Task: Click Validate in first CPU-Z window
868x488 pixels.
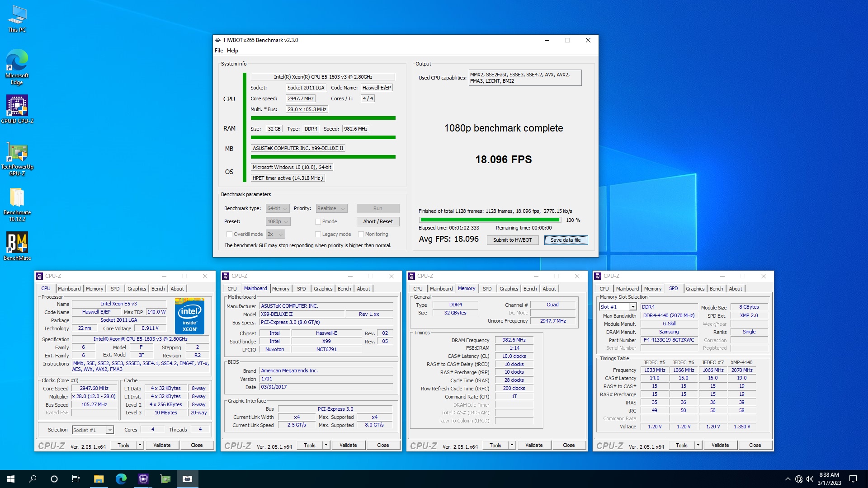Action: [x=162, y=446]
